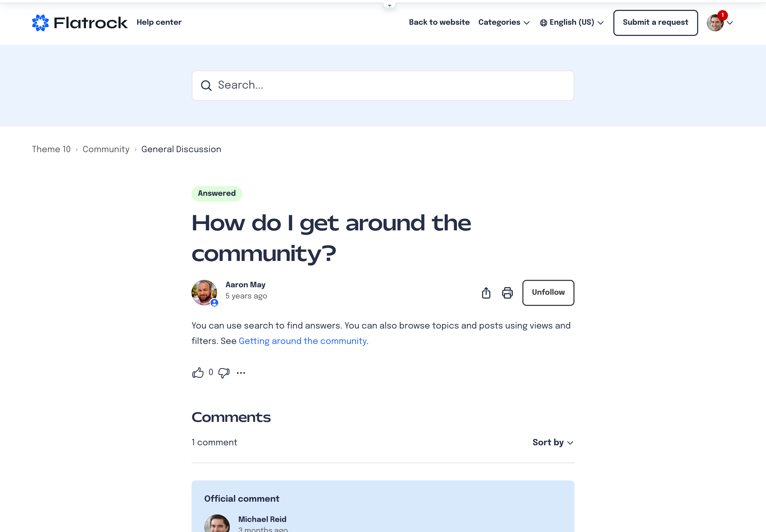
Task: Click the search magnifier icon
Action: [206, 86]
